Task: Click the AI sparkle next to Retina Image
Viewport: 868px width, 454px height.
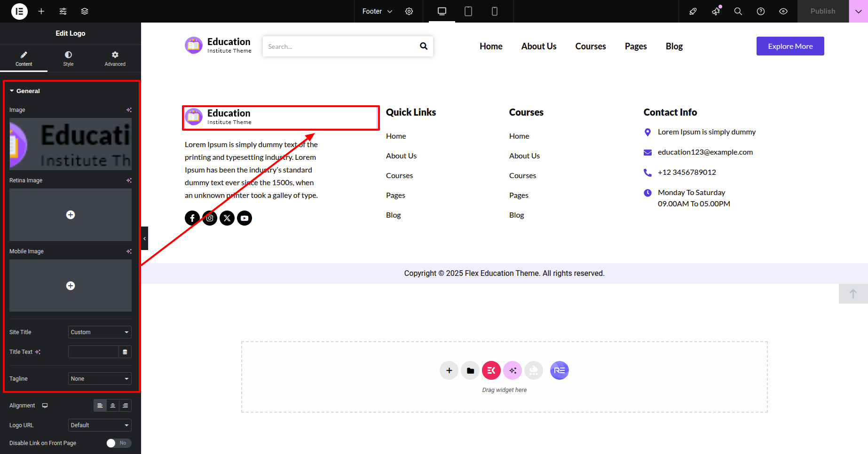Action: [129, 180]
